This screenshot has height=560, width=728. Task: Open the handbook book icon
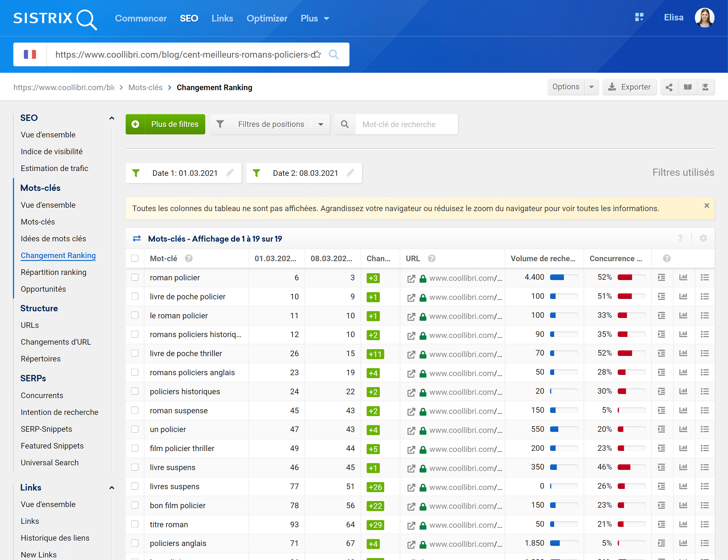[688, 87]
